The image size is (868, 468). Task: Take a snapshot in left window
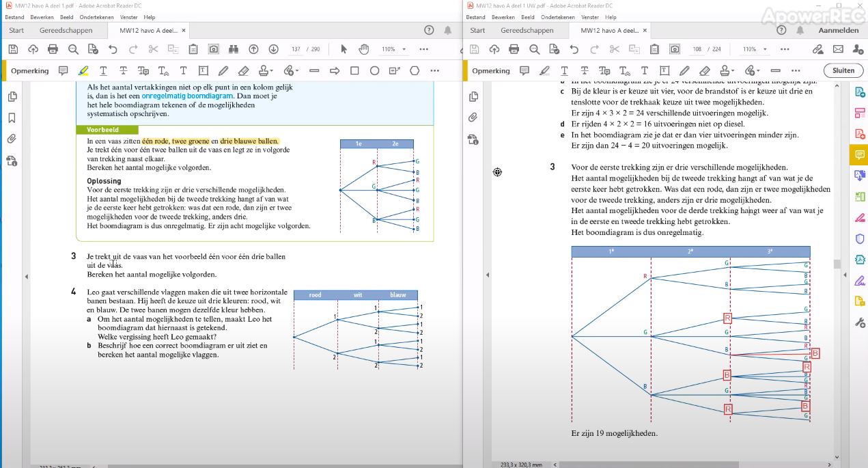click(214, 49)
